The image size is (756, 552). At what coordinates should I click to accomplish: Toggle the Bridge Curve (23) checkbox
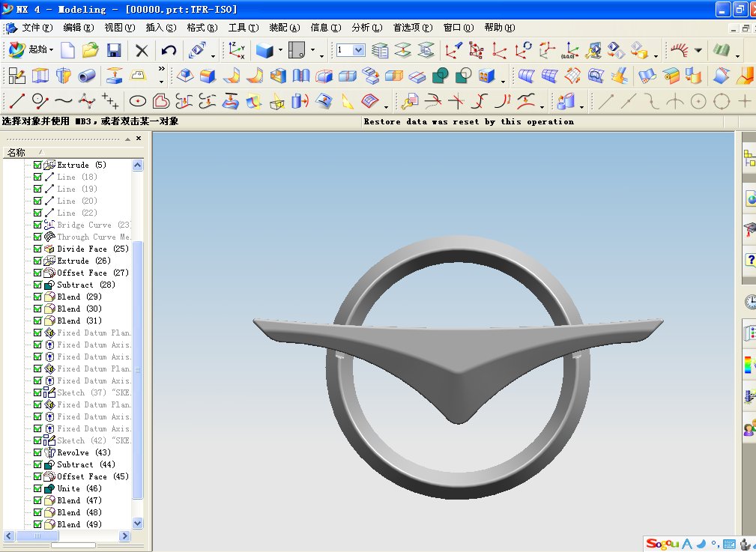tap(37, 225)
